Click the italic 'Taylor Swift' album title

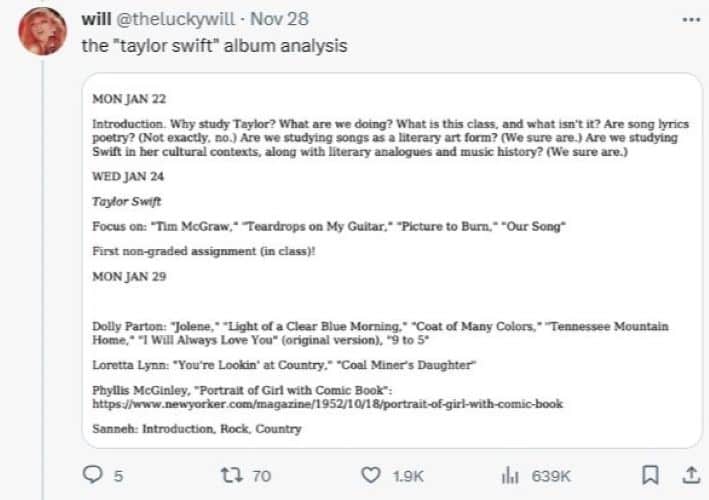[x=127, y=201]
